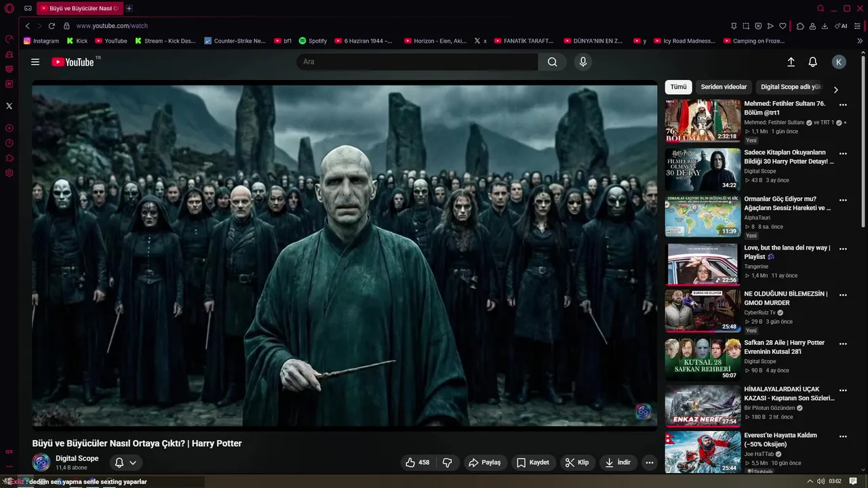The width and height of the screenshot is (868, 488).
Task: Open the Icy Road Madness bookmark
Action: point(684,41)
